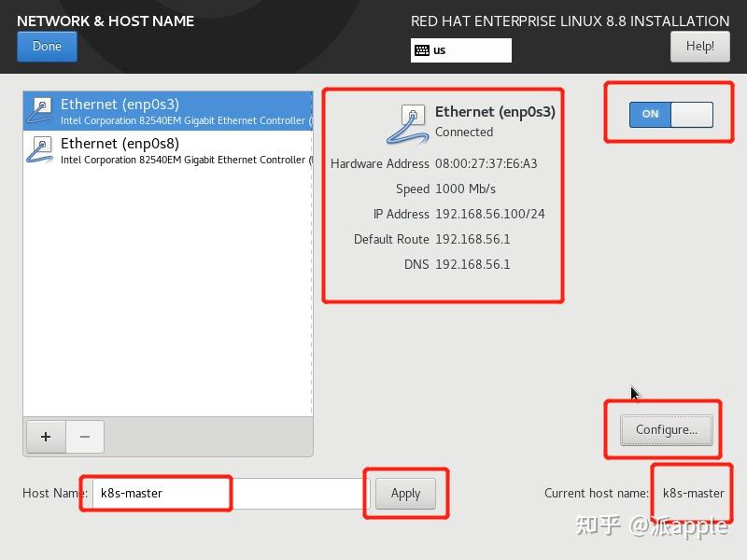Open the Configure... dialog
747x560 pixels.
[x=666, y=430]
